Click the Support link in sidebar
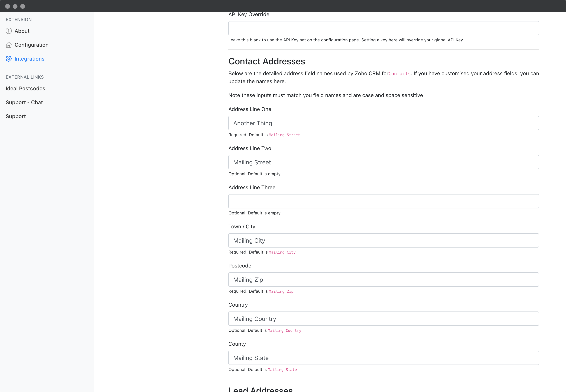The image size is (566, 392). tap(15, 116)
